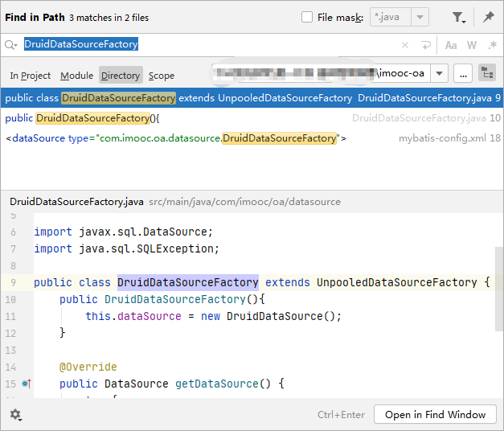Toggle recursive directory search icon
The width and height of the screenshot is (504, 431).
point(486,73)
